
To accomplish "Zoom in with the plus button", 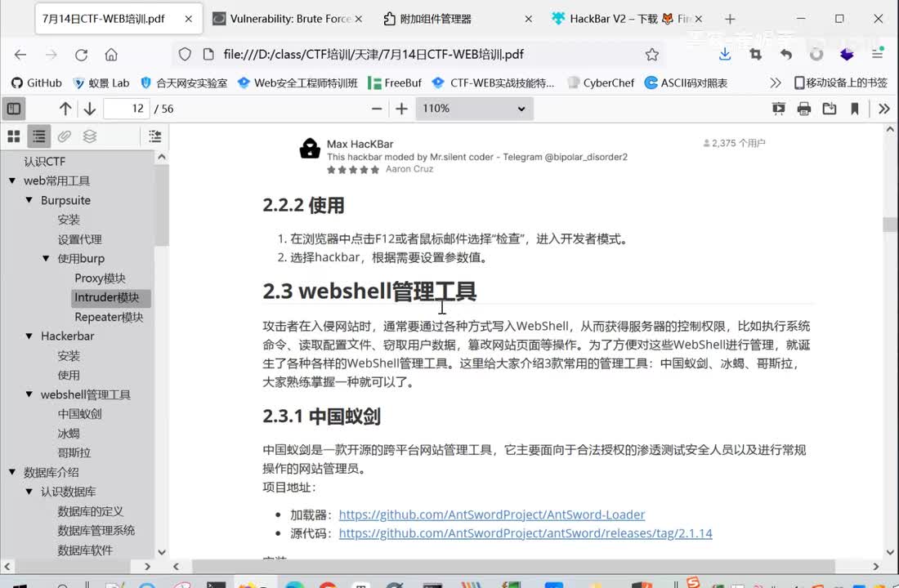I will pos(401,109).
